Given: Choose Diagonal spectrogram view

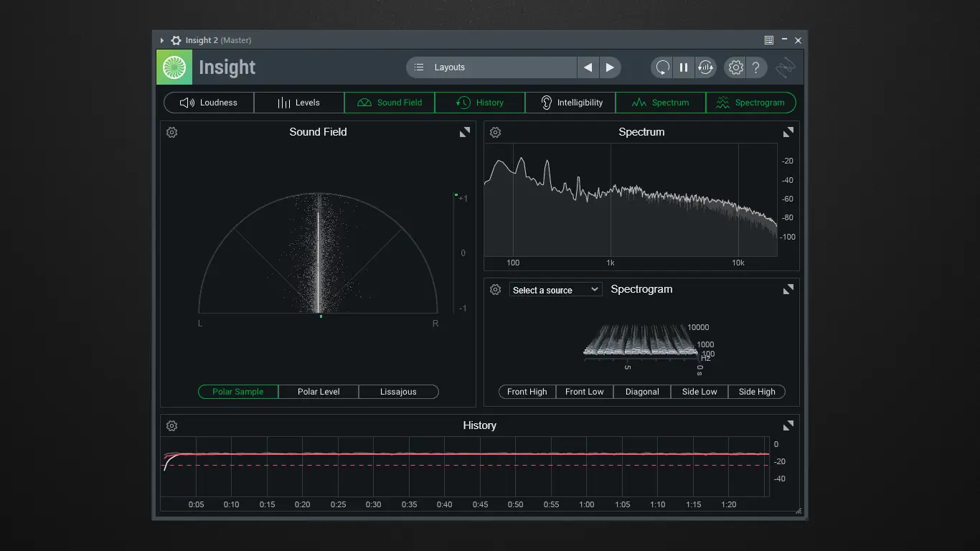Looking at the screenshot, I should click(x=642, y=392).
